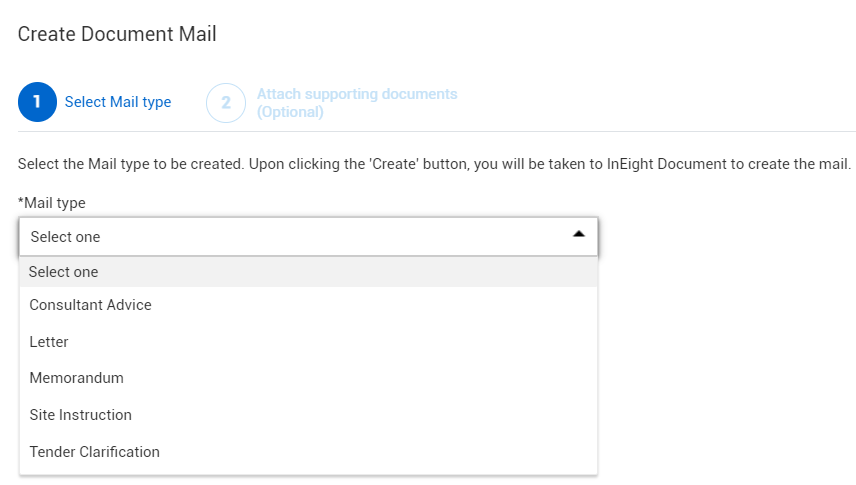
Task: Click the step 2 circle icon
Action: [x=226, y=103]
